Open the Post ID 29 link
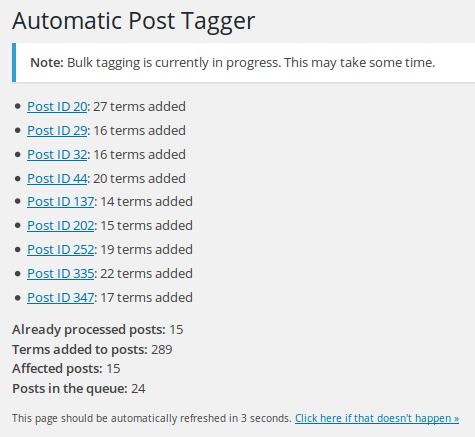The width and height of the screenshot is (475, 437). pos(57,131)
